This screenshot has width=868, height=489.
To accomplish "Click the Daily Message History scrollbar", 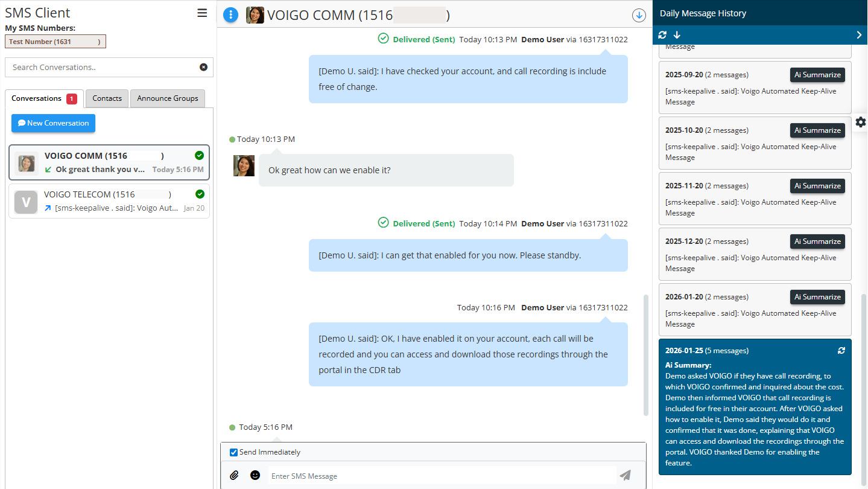I will (864, 389).
